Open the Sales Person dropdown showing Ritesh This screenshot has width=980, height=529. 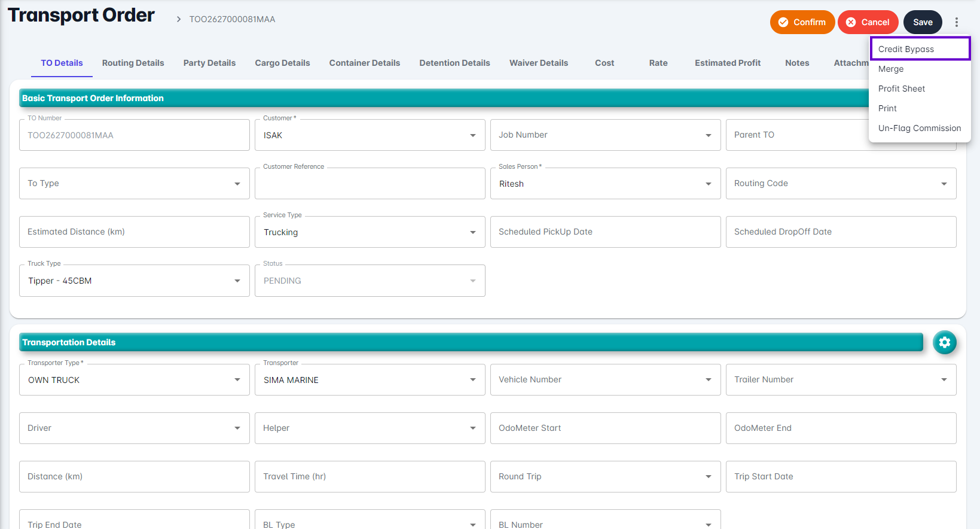(x=605, y=184)
